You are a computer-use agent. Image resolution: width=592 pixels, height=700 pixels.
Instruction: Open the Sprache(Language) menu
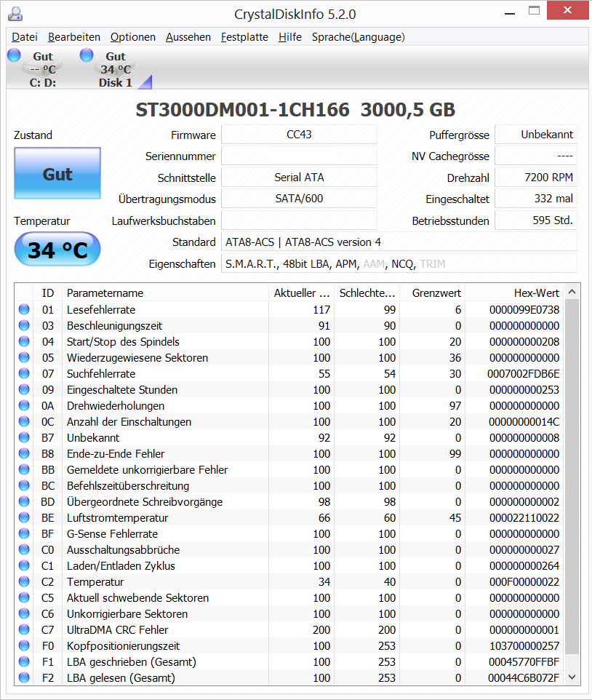(x=359, y=37)
